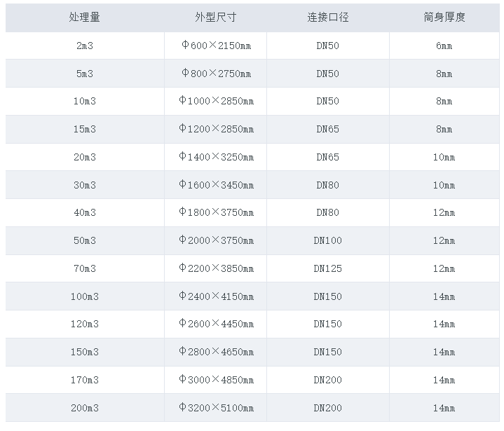Click the Φ1000×2850mm dimension cell

[215, 101]
